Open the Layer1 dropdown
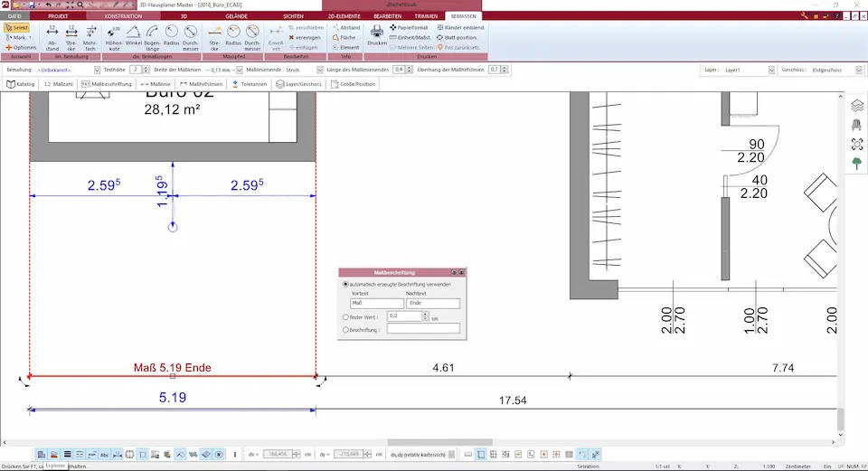This screenshot has height=471, width=868. pos(771,71)
